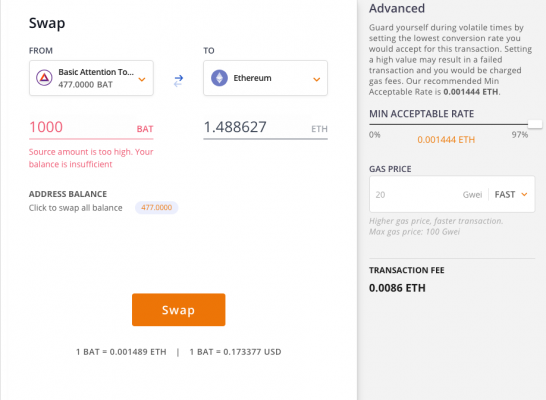Click the swap direction arrows icon
The height and width of the screenshot is (400, 546).
178,80
